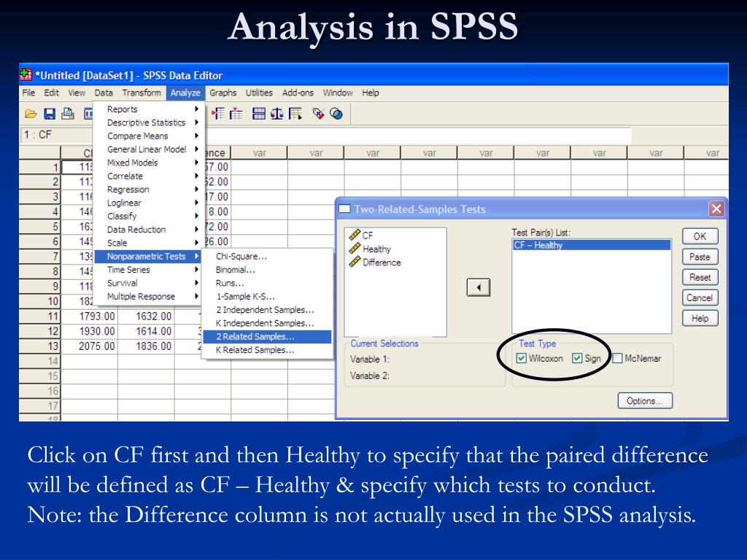Close the Two-Related-Samples Tests dialog
This screenshot has height=560, width=747.
716,209
